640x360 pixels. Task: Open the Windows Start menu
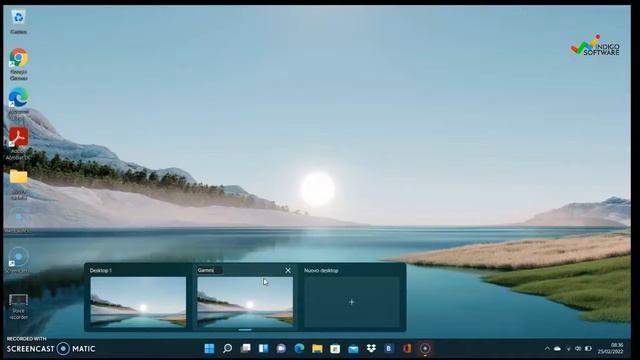click(x=209, y=348)
